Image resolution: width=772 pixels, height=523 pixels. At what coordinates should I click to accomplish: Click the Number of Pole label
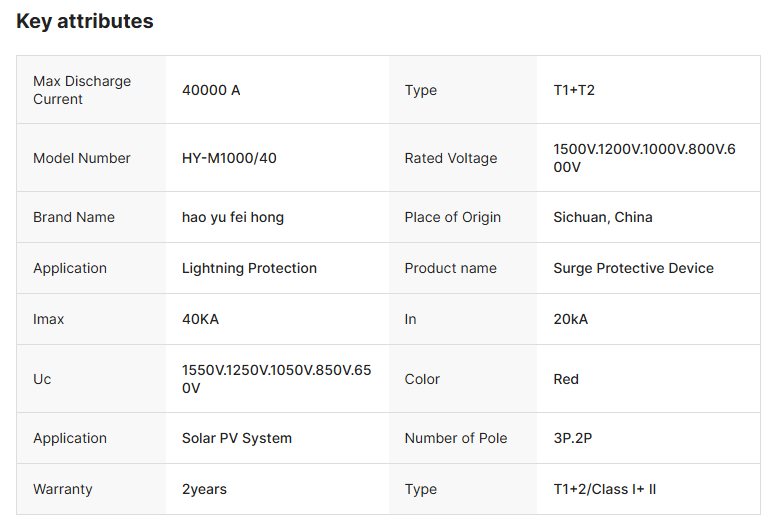coord(455,438)
